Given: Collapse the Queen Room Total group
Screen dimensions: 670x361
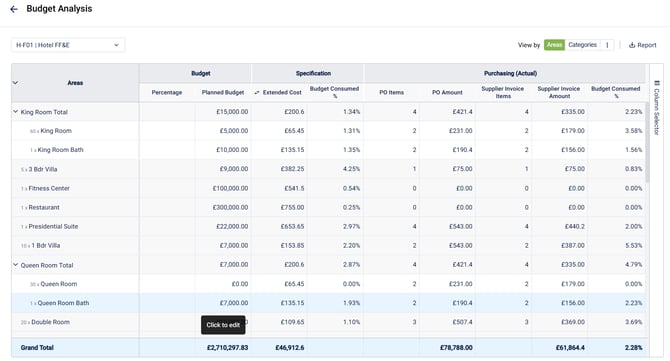Looking at the screenshot, I should (x=15, y=265).
